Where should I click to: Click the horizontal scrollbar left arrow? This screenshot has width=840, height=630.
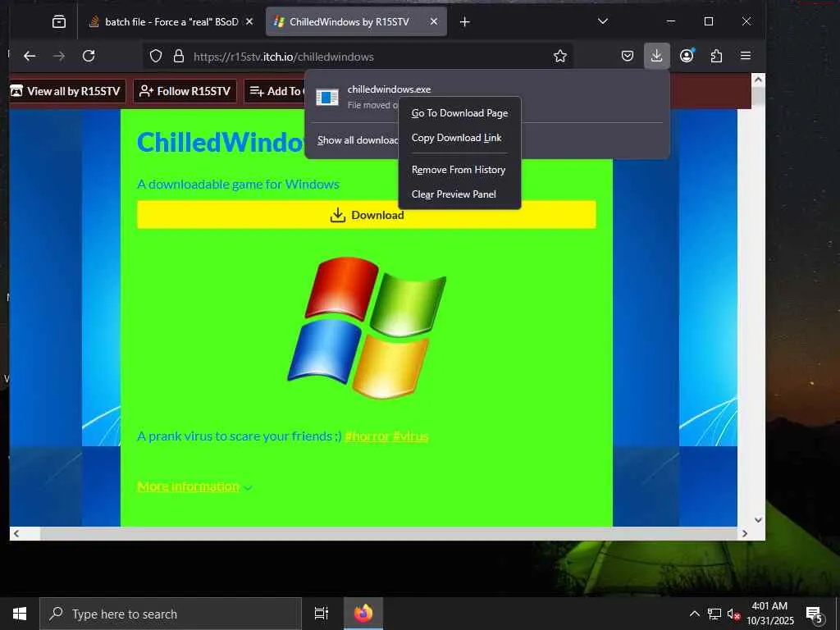[x=16, y=533]
